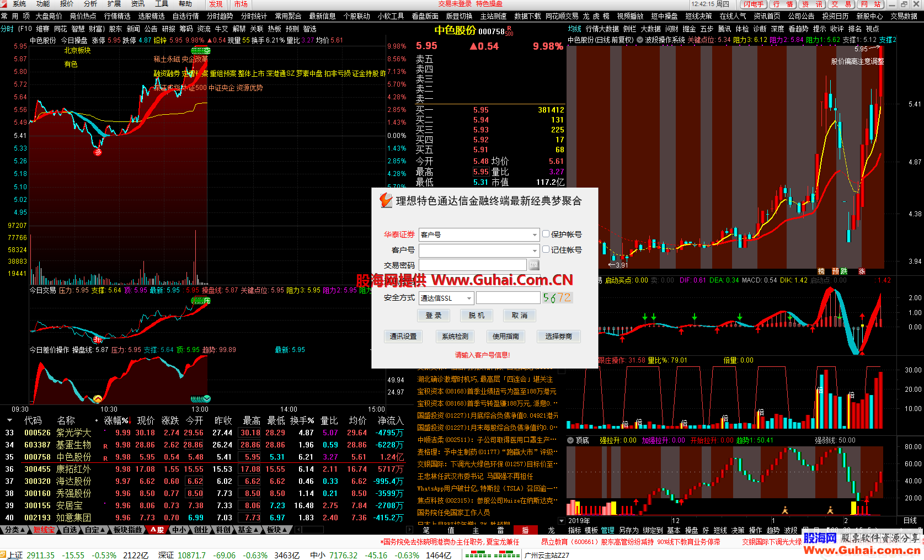Click the R marker in the 中色股份 row
The height and width of the screenshot is (560, 924).
click(105, 458)
